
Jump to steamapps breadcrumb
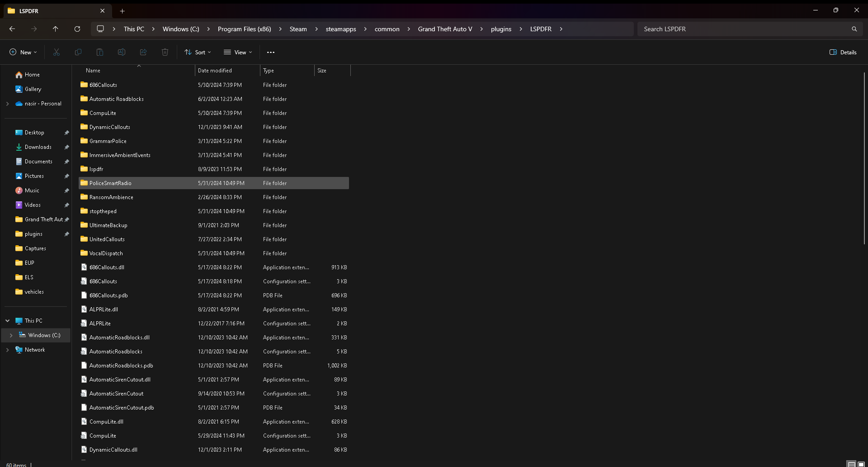coord(341,29)
